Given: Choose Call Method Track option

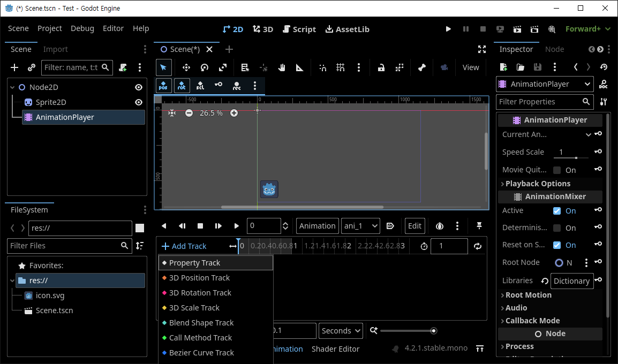Looking at the screenshot, I should pyautogui.click(x=216, y=338).
